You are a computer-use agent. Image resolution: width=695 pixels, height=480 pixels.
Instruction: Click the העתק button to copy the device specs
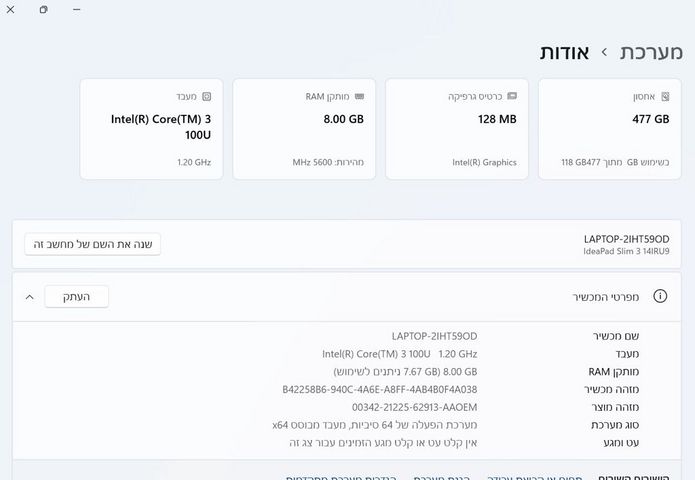(77, 297)
